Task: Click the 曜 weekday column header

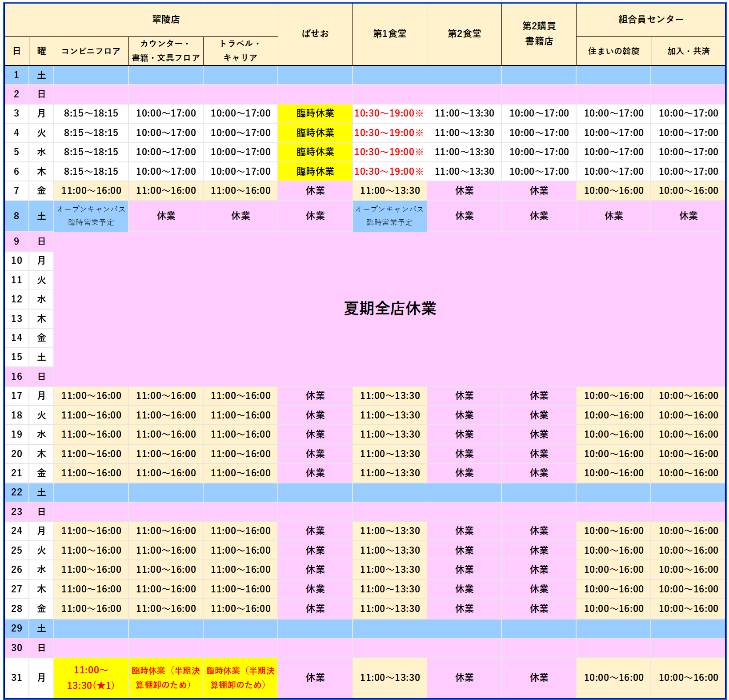Action: 41,51
